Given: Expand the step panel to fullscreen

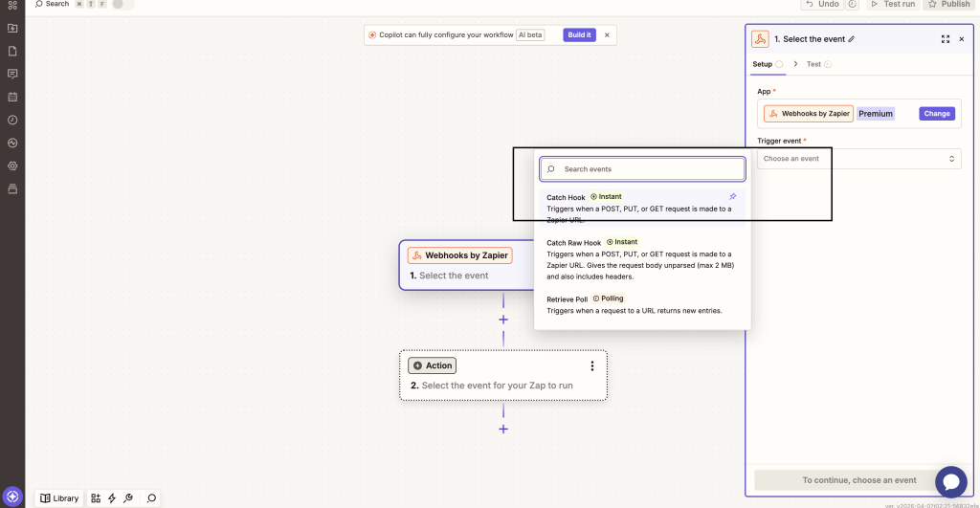Looking at the screenshot, I should click(946, 39).
